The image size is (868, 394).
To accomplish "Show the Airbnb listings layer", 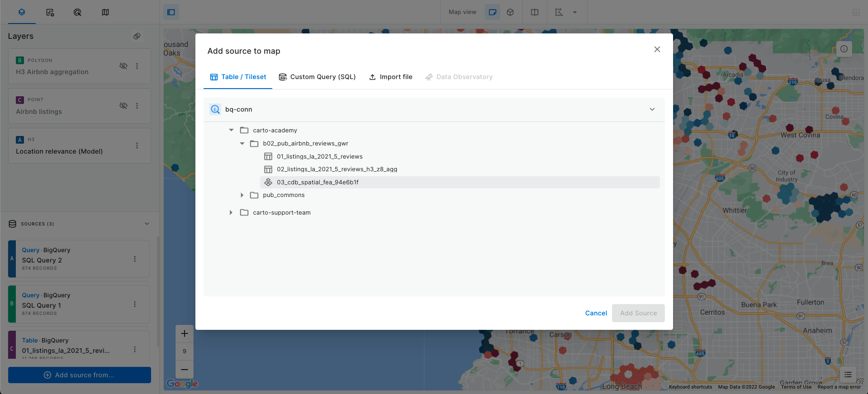I will tap(123, 106).
